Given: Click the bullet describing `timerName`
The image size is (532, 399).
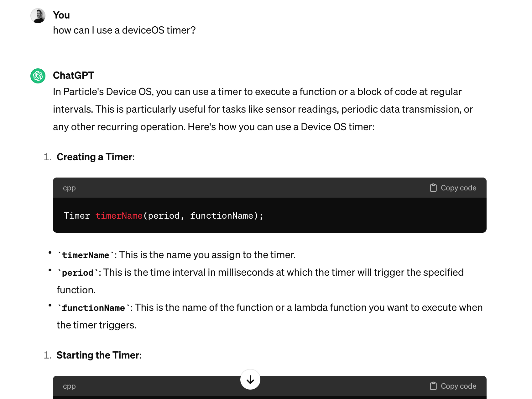Looking at the screenshot, I should click(176, 255).
